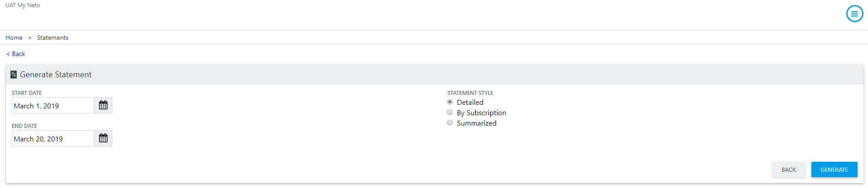
Task: Click the By Subscription label text
Action: (x=481, y=113)
